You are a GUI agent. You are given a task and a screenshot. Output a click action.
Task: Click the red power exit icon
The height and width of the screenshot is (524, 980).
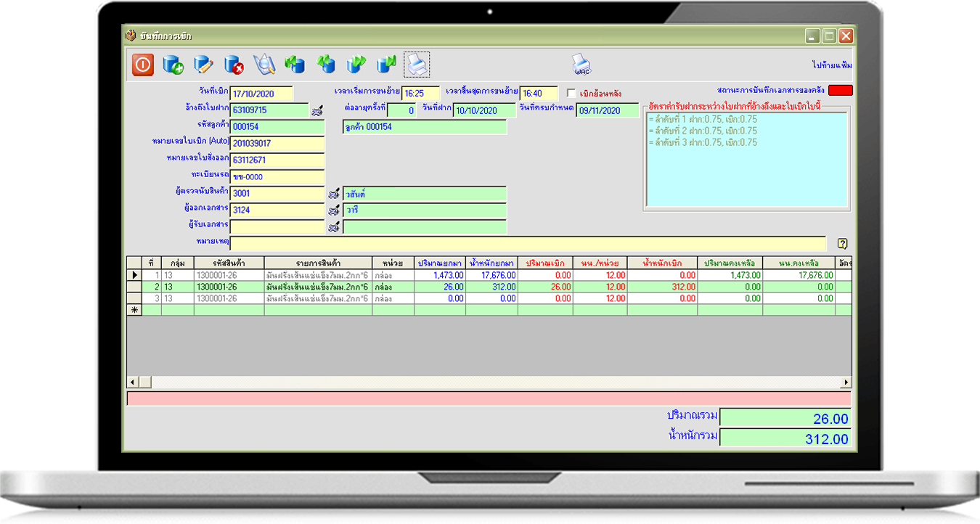click(x=143, y=65)
